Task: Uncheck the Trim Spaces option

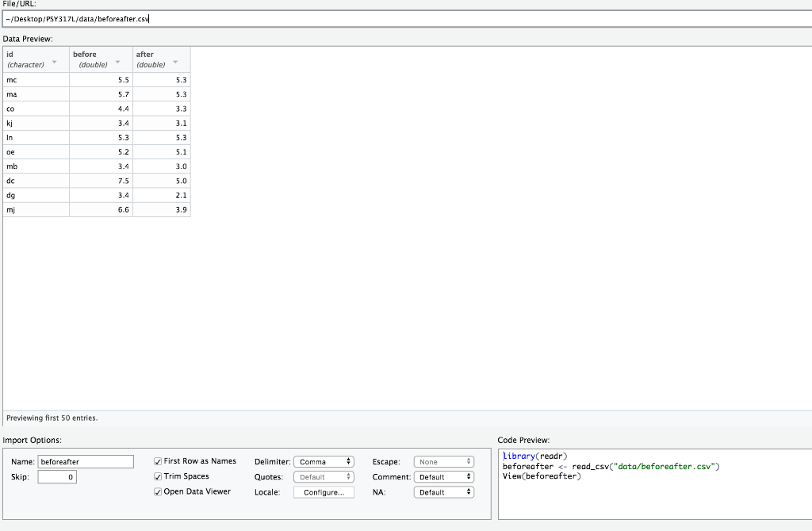Action: click(x=158, y=476)
